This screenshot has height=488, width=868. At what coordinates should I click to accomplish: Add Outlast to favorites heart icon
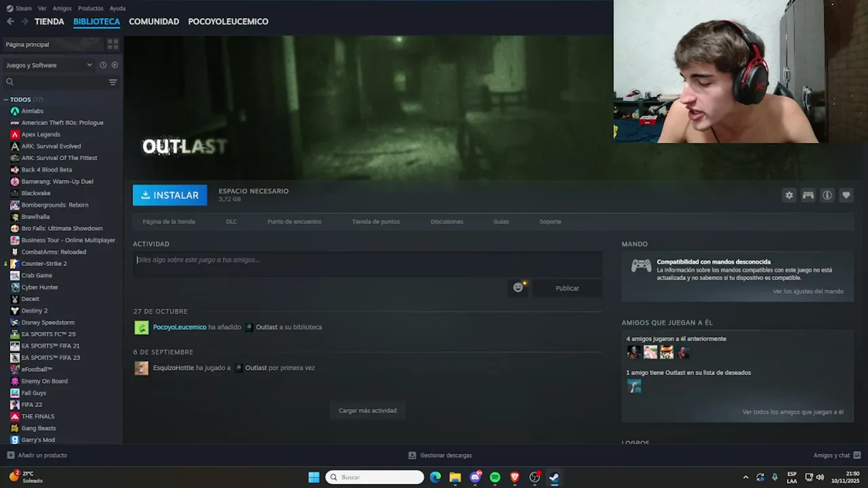pos(846,195)
